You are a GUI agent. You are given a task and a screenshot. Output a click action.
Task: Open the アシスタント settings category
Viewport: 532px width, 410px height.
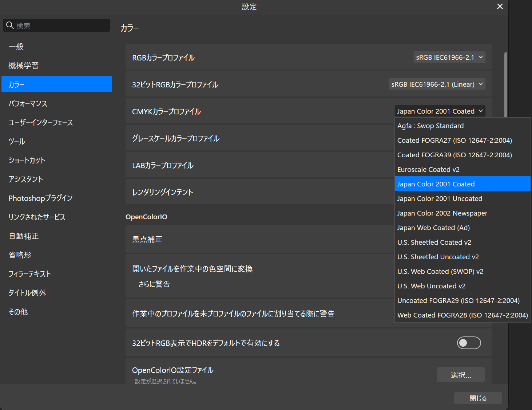tap(57, 179)
